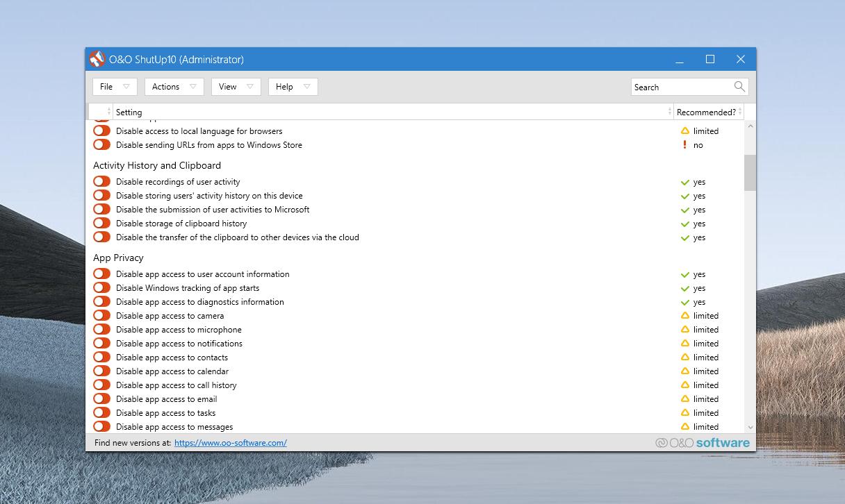Toggle Disable app access to microphone
Image resolution: width=845 pixels, height=504 pixels.
click(102, 329)
